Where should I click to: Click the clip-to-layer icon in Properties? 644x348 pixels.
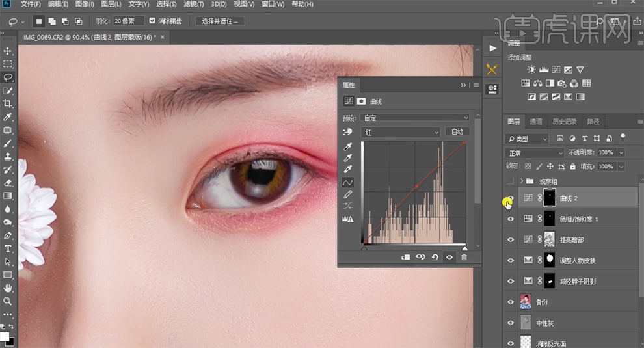(x=405, y=257)
